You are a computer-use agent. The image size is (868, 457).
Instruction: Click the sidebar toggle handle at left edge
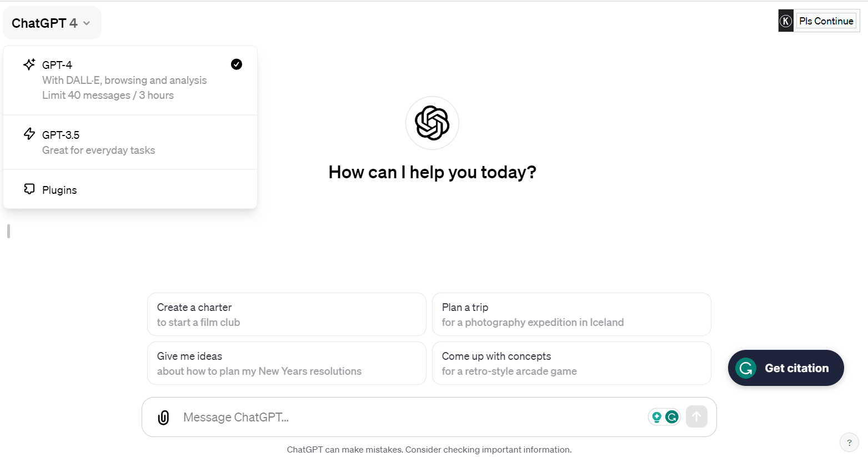click(x=8, y=231)
